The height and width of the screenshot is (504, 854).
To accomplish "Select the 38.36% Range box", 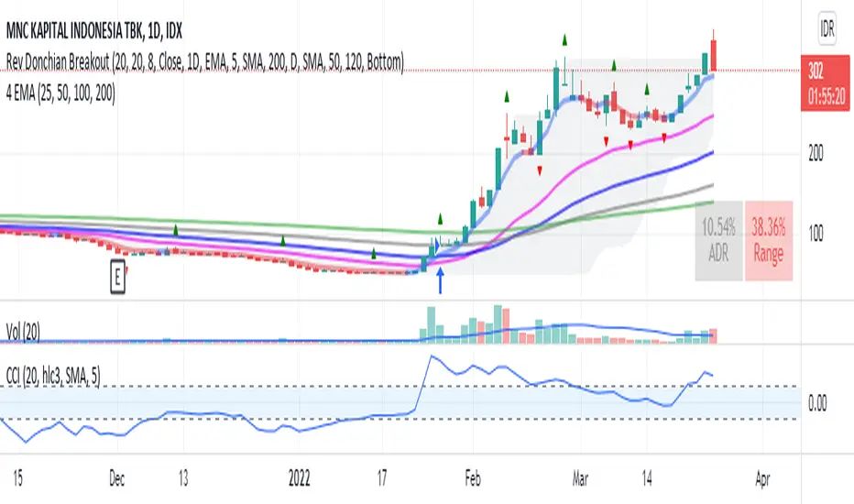I will click(x=769, y=240).
